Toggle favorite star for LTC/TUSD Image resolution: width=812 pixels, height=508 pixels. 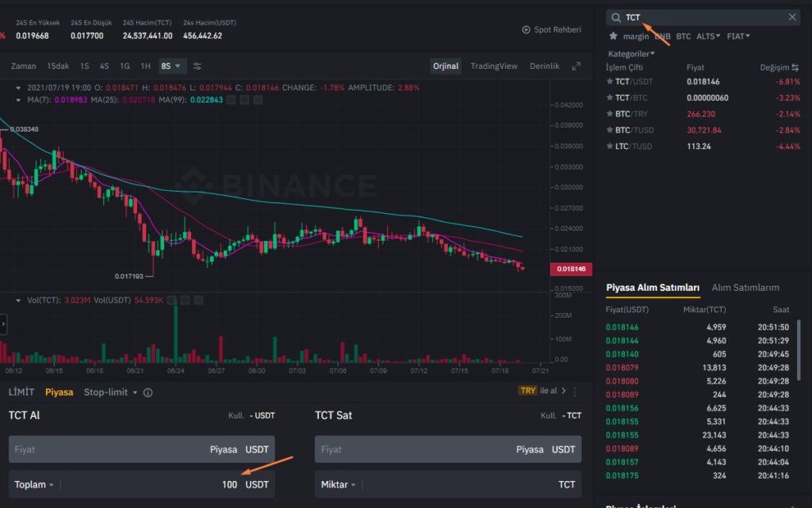tap(610, 146)
